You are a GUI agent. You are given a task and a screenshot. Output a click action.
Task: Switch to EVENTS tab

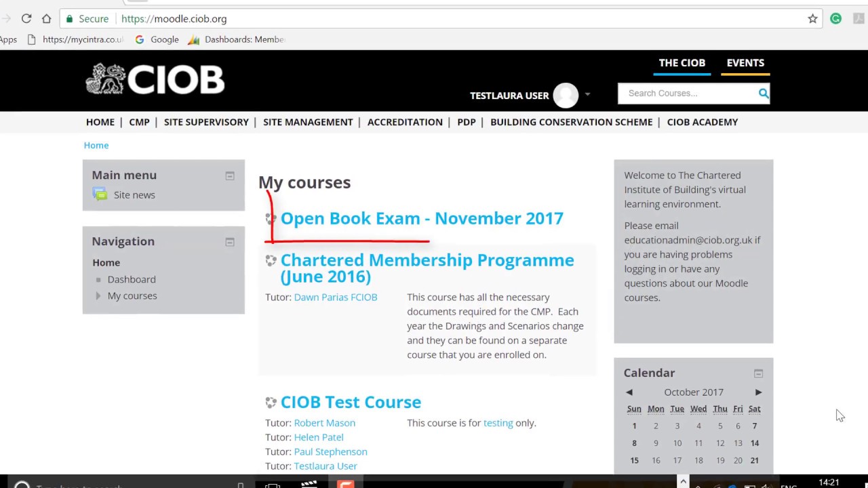[745, 63]
